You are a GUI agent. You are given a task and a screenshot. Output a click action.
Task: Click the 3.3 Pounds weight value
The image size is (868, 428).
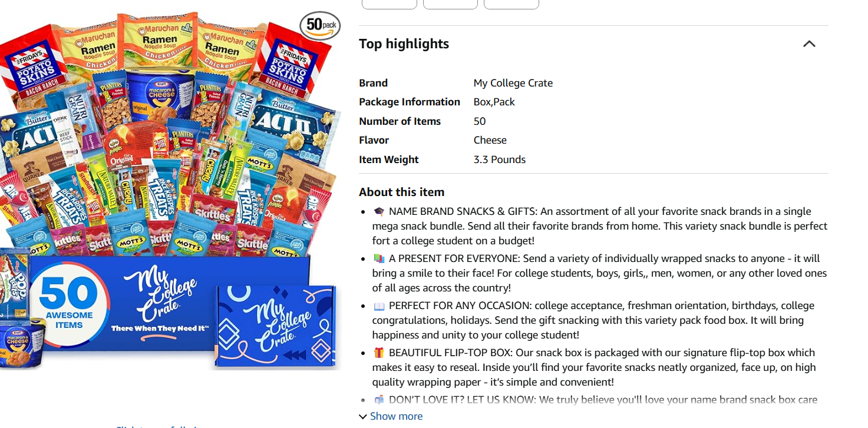[x=499, y=160]
